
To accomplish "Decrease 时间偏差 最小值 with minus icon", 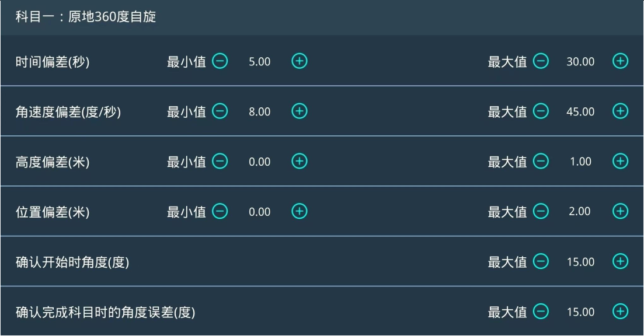I will (220, 61).
